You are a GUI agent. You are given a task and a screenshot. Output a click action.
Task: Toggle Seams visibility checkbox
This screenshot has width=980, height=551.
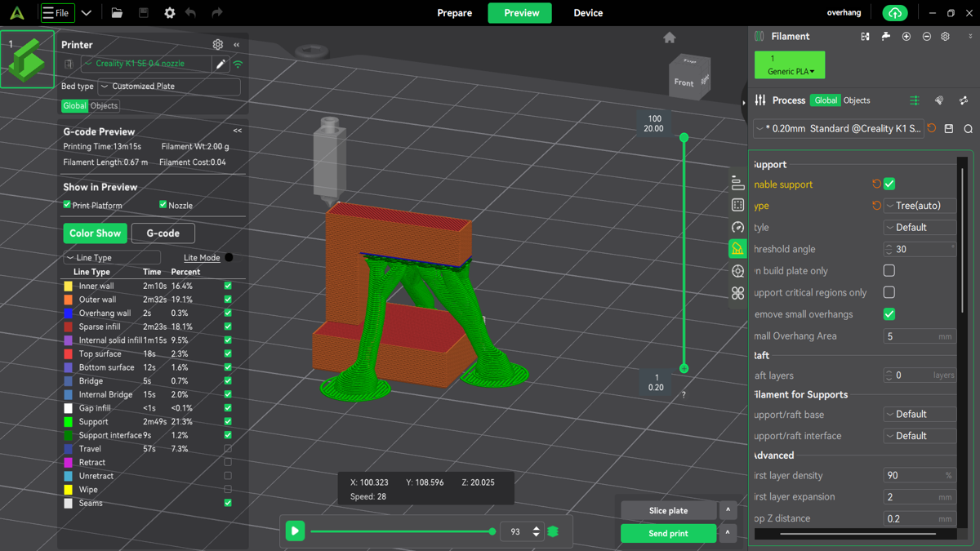click(228, 503)
